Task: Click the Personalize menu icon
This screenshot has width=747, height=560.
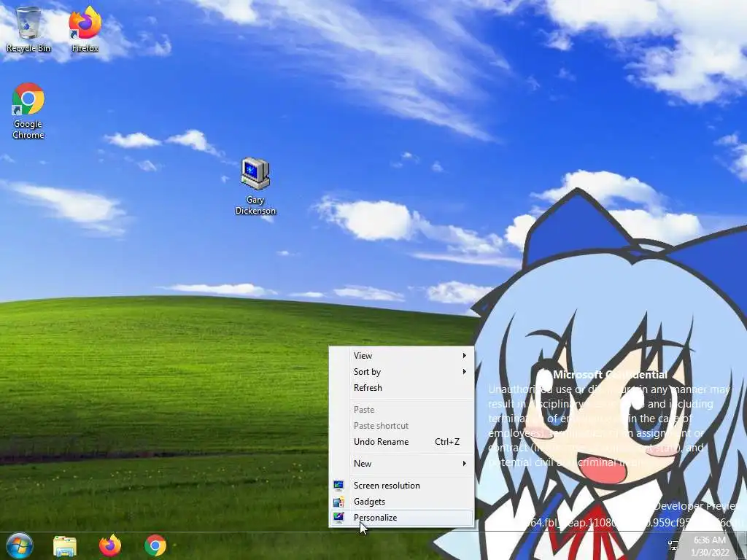Action: (x=338, y=518)
